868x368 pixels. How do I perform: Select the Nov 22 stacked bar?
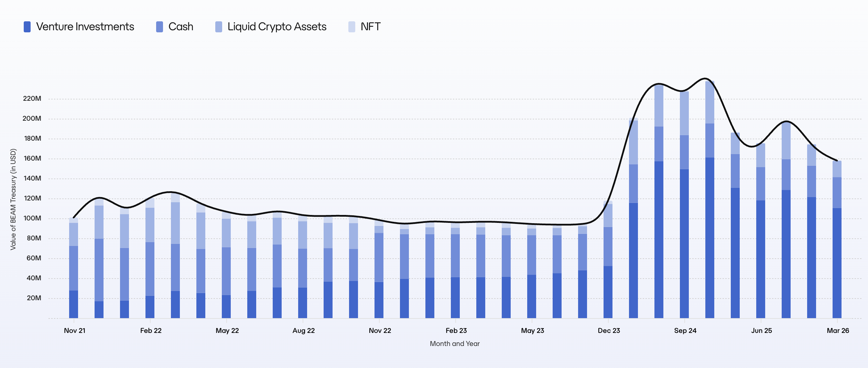[379, 269]
